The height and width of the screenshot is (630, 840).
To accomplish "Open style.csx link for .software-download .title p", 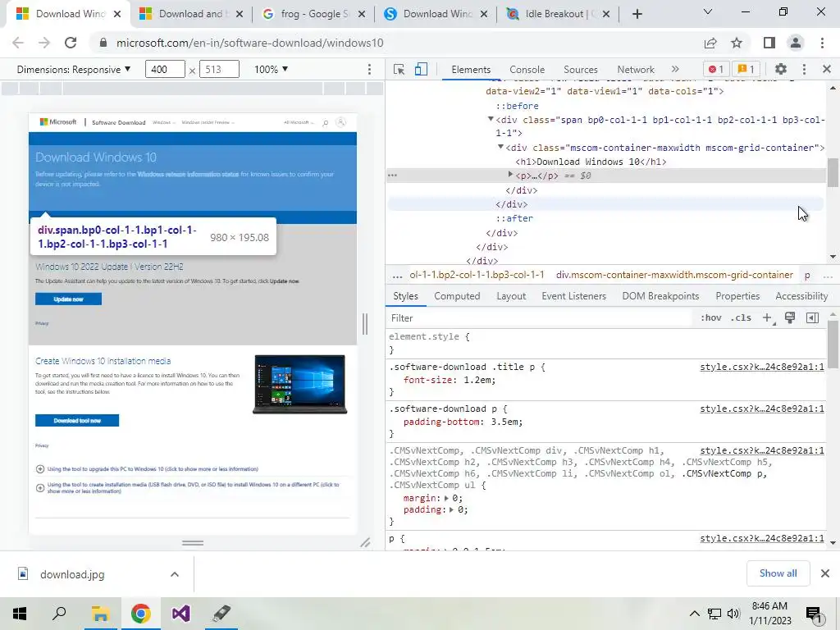I will click(762, 367).
